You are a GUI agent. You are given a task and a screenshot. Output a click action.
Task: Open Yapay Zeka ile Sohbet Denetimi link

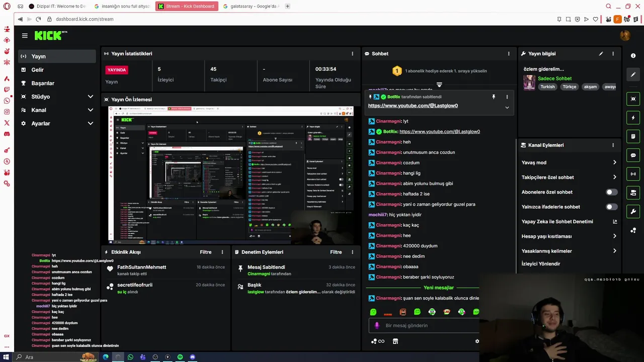(569, 221)
